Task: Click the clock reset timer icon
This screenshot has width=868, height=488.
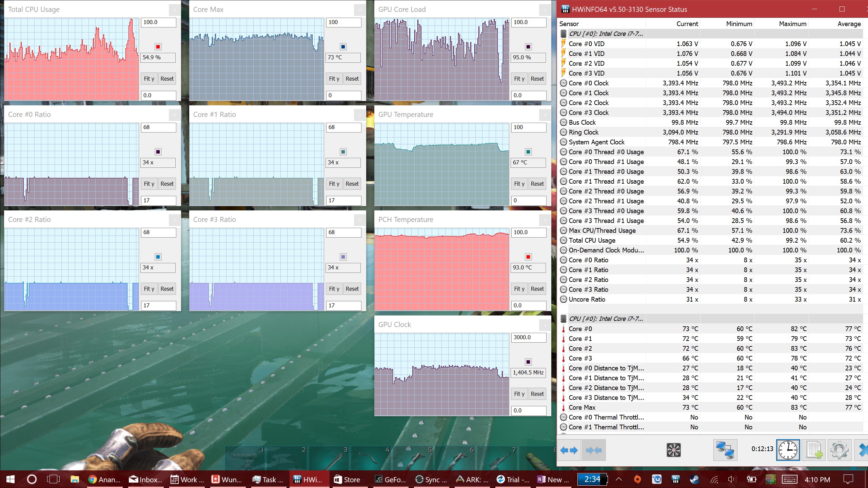Action: (x=788, y=450)
